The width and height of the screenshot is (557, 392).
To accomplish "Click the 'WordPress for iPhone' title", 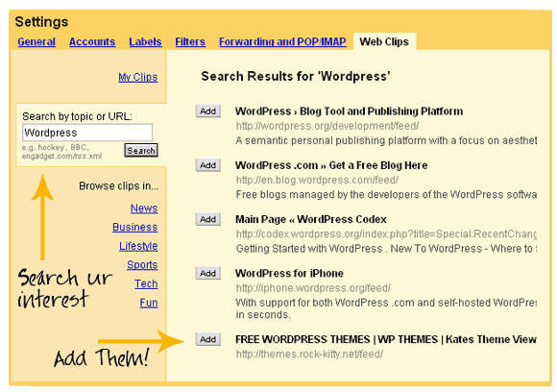I will click(289, 273).
